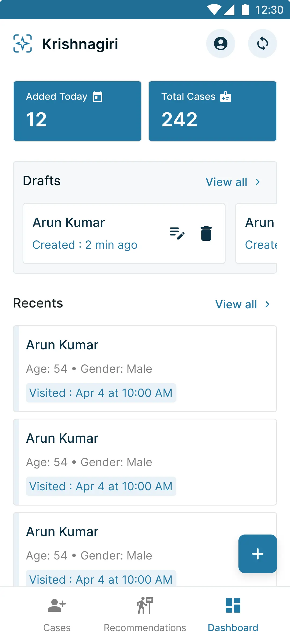
Task: Tap the sync refresh icon
Action: [263, 43]
